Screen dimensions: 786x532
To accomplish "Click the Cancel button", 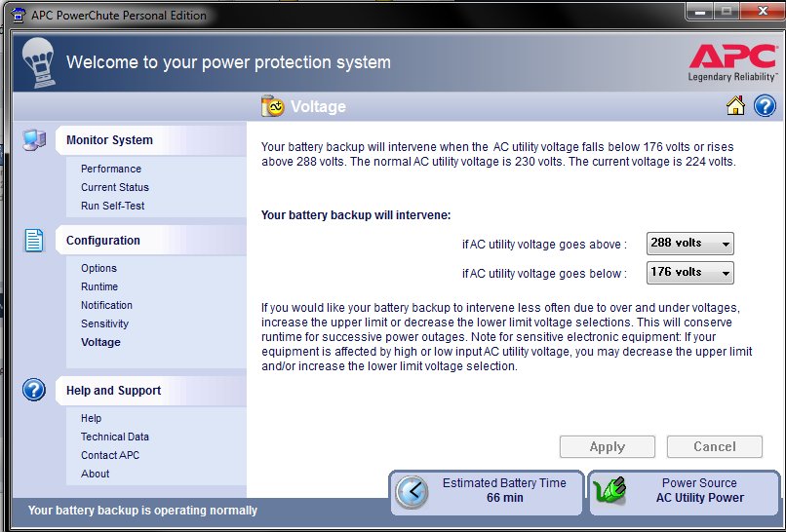I will (714, 446).
